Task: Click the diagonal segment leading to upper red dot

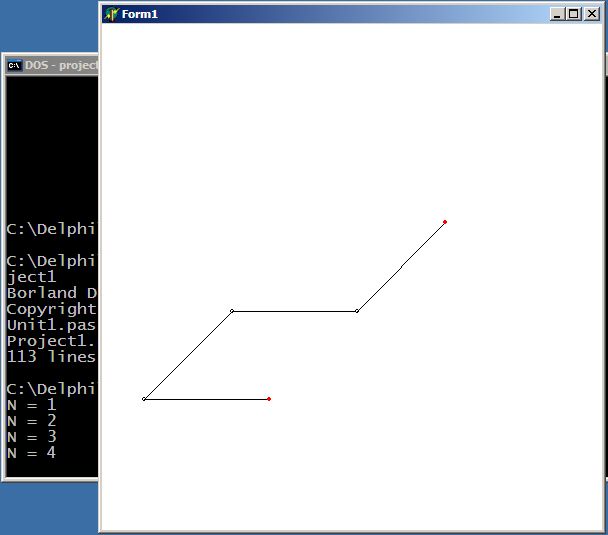Action: pos(401,266)
